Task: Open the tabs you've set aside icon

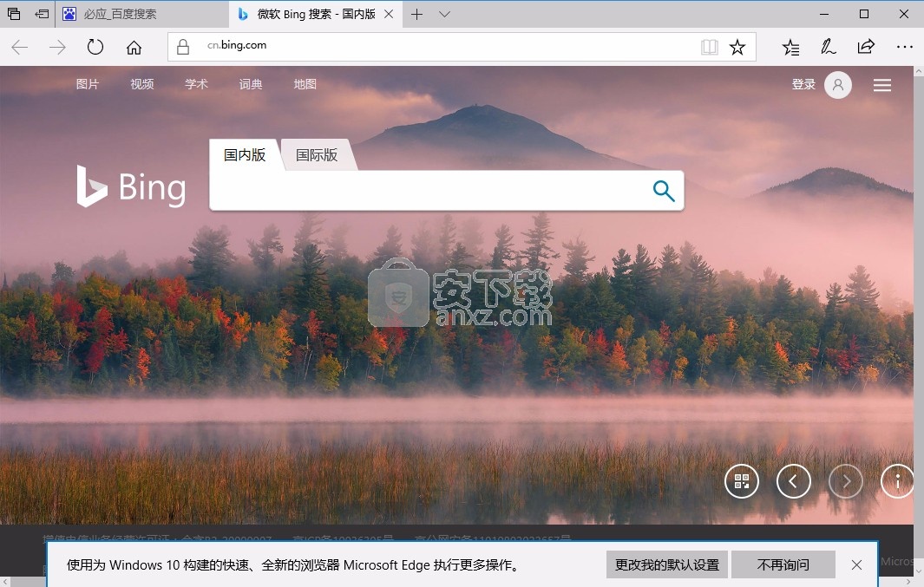Action: [x=14, y=14]
